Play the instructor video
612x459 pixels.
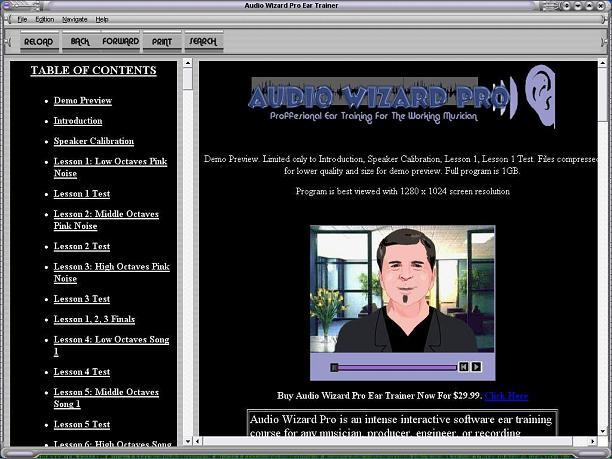(x=477, y=367)
